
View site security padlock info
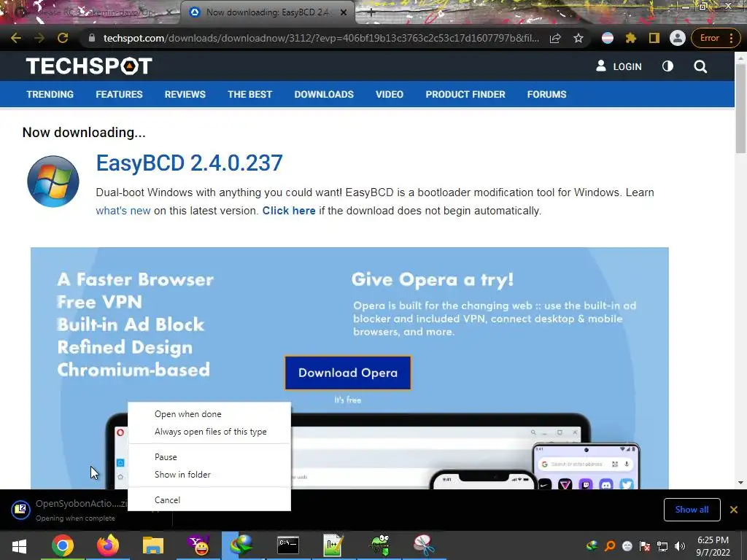91,38
